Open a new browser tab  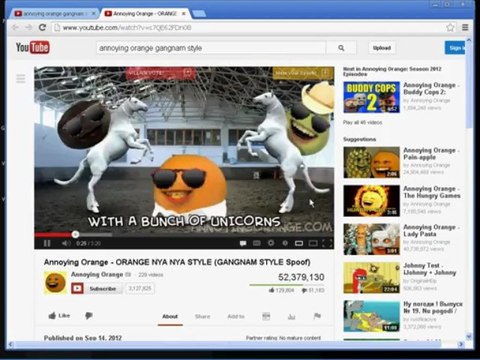[x=199, y=14]
